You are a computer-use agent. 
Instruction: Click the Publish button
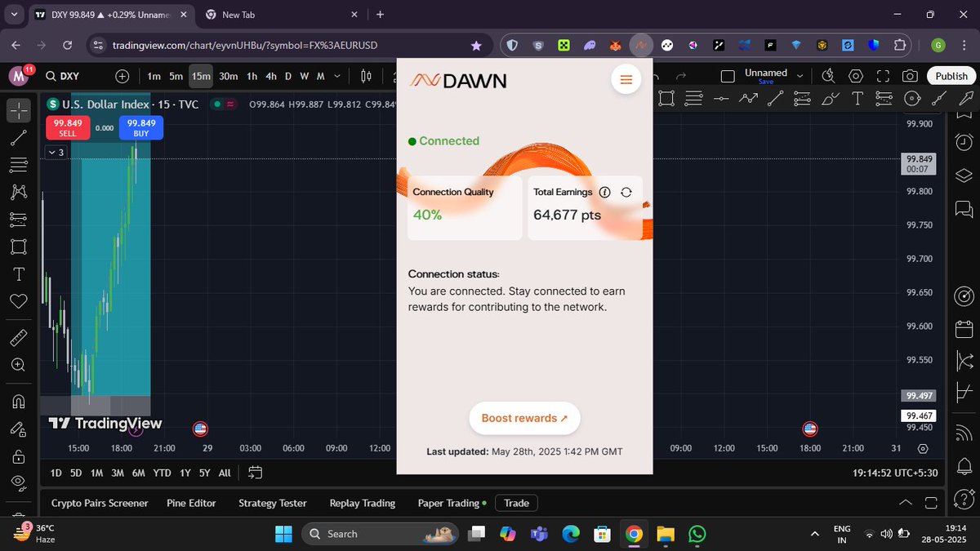pyautogui.click(x=951, y=76)
